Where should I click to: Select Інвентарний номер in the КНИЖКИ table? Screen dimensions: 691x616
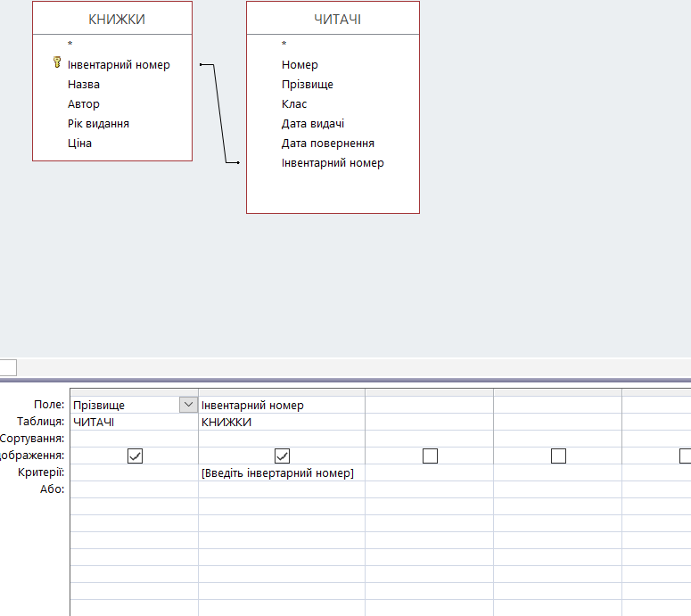click(119, 65)
